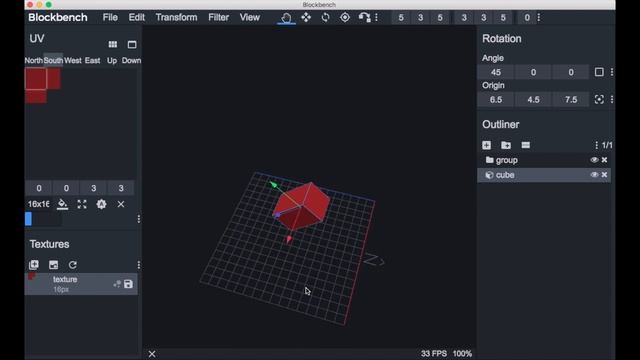Viewport: 640px width, 360px height.
Task: Switch to the Up face tab
Action: click(x=112, y=60)
